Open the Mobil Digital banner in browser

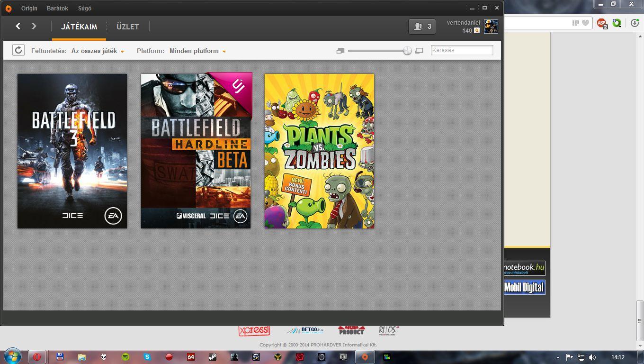(x=525, y=287)
